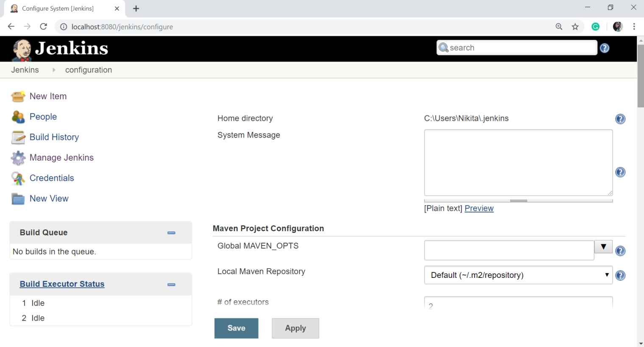
Task: Click the Manage Jenkins gear icon
Action: (x=18, y=158)
